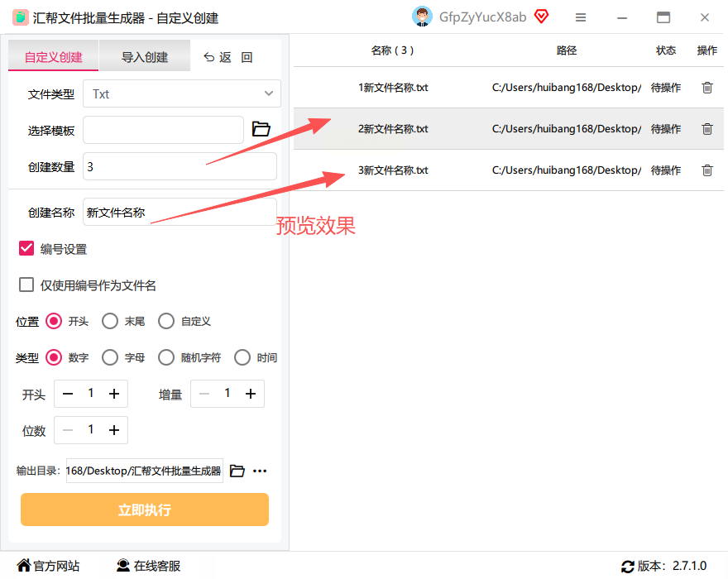
Task: Delete the 1新文件名称.txt row
Action: click(706, 88)
